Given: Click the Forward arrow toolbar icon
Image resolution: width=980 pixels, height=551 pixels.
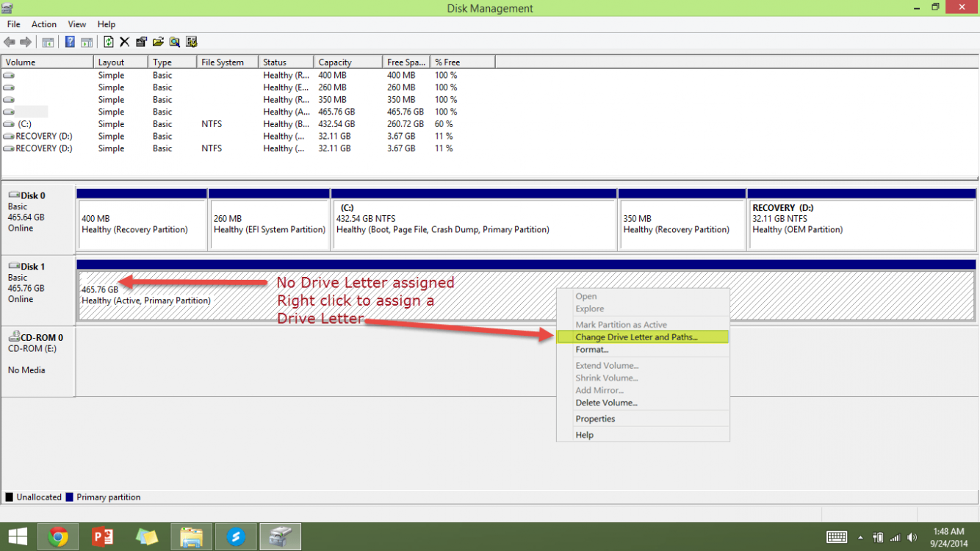Looking at the screenshot, I should (26, 42).
